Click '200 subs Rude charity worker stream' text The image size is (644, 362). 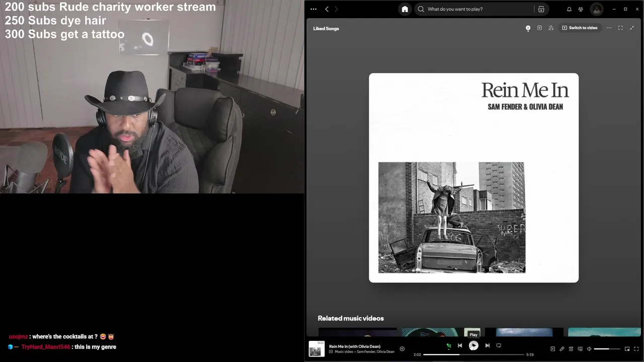pos(110,7)
